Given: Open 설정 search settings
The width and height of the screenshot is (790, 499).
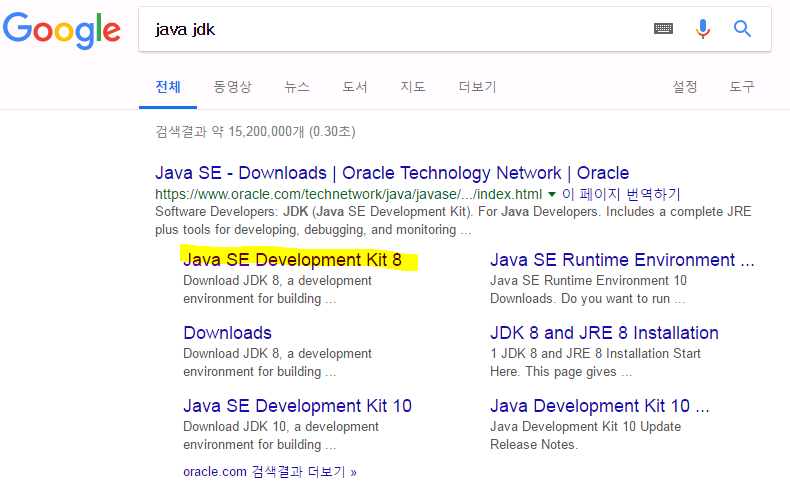Looking at the screenshot, I should click(685, 87).
